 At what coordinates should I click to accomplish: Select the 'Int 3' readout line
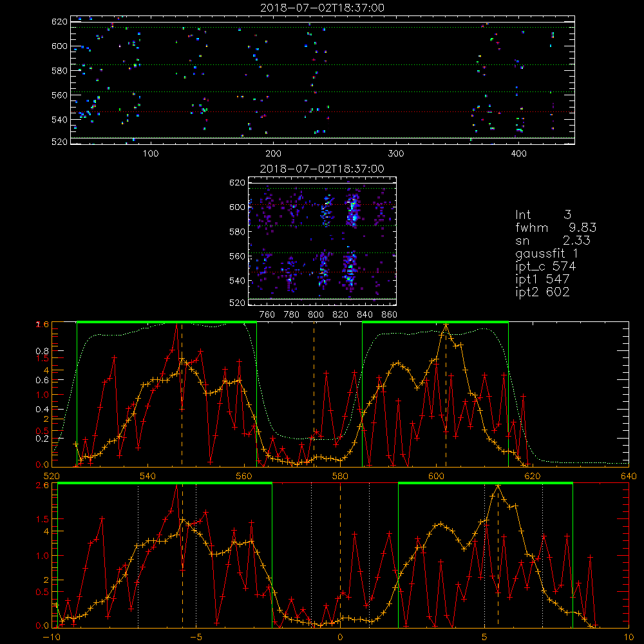543,215
